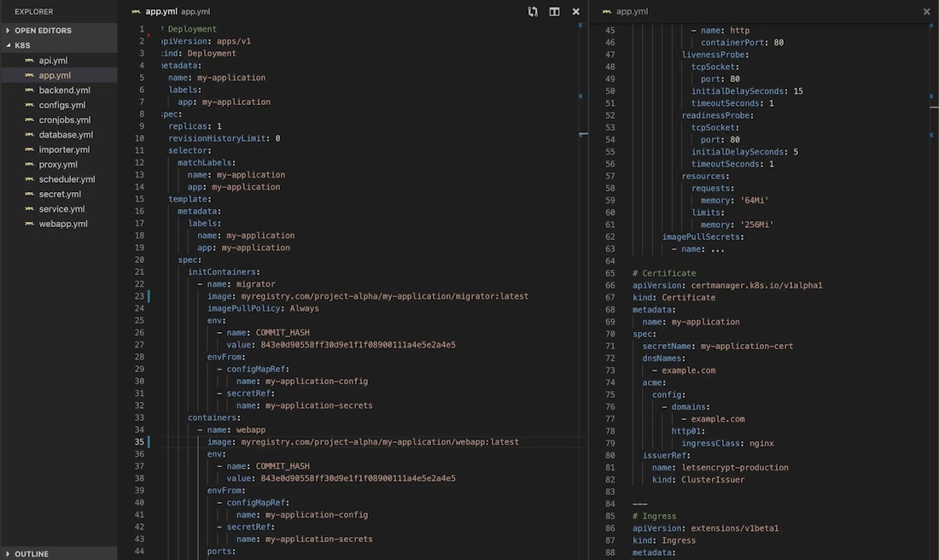Click the split editor icon
The width and height of the screenshot is (939, 560).
click(555, 11)
